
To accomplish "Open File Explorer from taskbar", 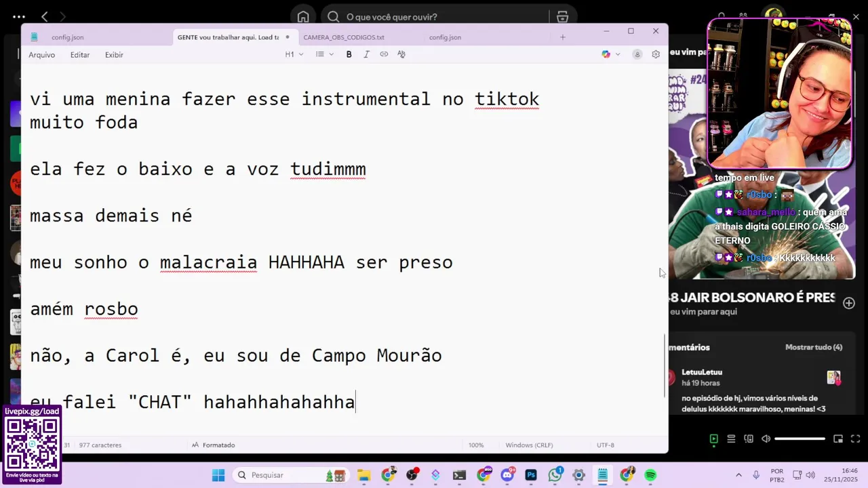I will (363, 475).
